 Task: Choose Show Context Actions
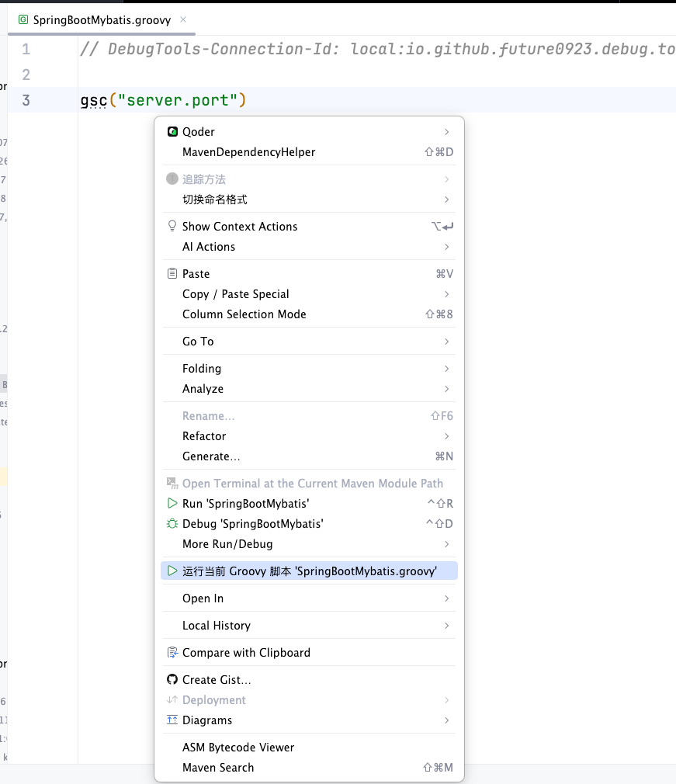(x=309, y=227)
